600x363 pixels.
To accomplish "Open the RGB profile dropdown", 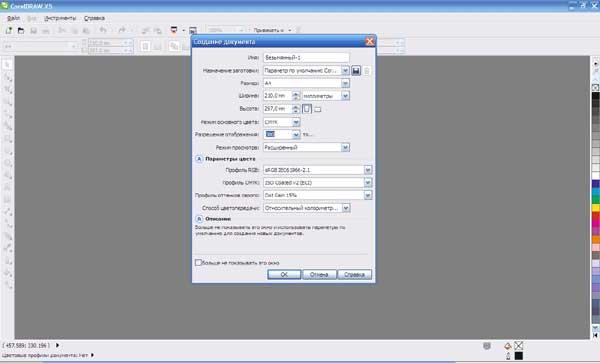I will (x=368, y=170).
